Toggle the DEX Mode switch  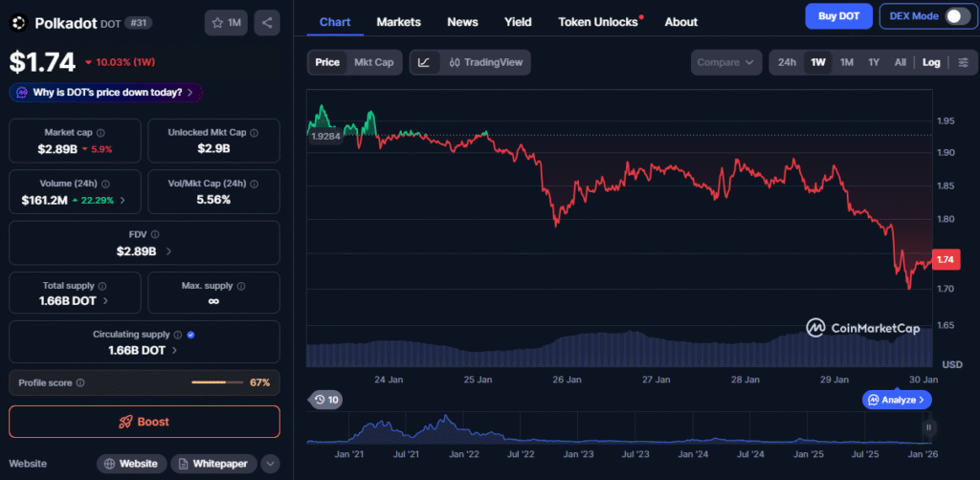coord(957,16)
